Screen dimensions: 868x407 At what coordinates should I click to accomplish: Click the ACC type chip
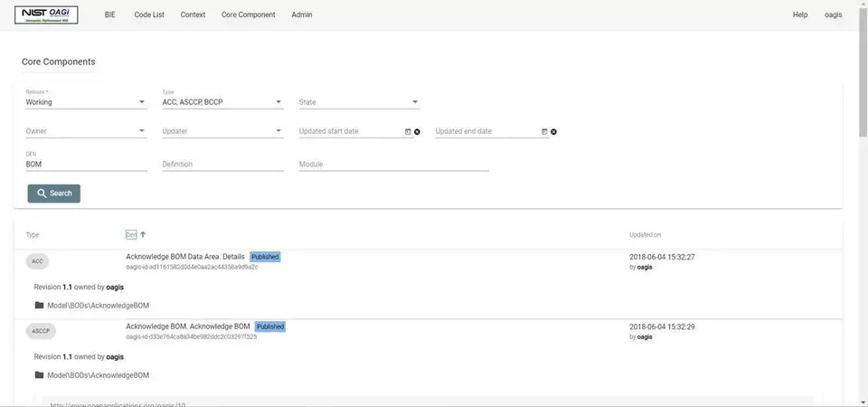[37, 261]
